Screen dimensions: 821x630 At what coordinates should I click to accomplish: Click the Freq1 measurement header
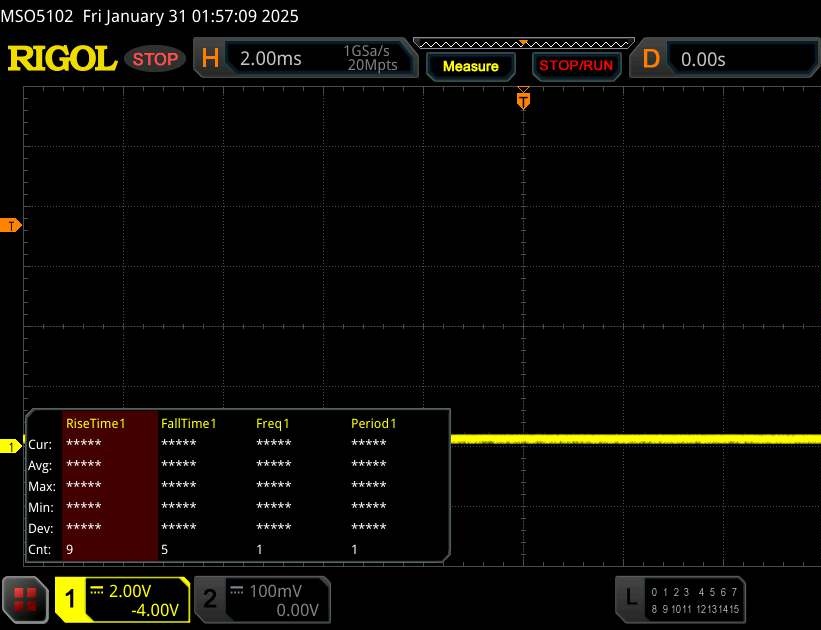(273, 423)
